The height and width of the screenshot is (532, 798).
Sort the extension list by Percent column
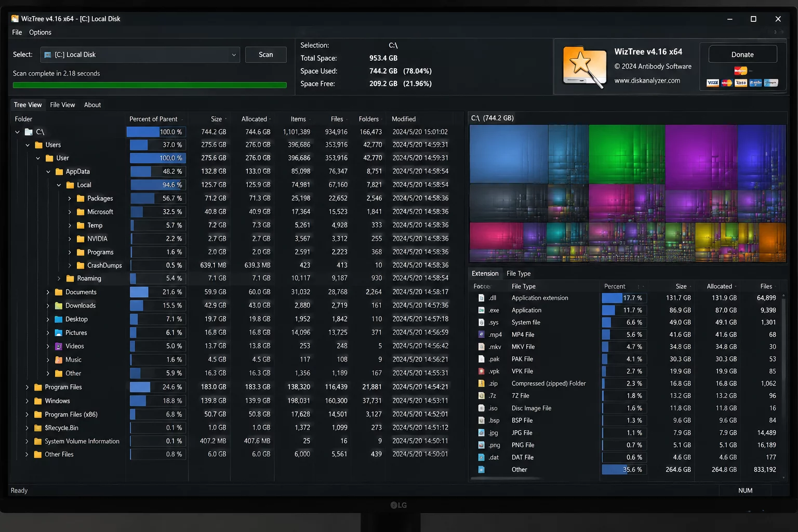(x=615, y=286)
